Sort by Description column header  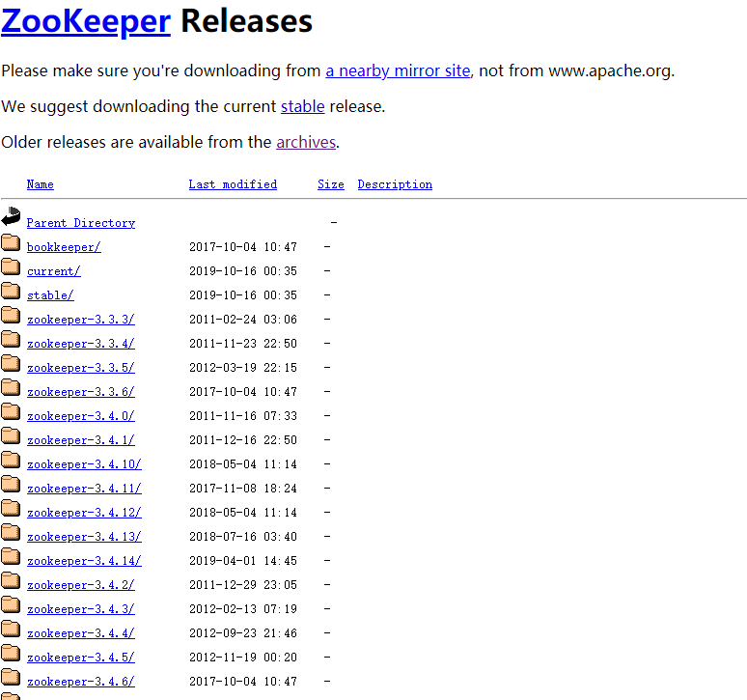point(395,184)
